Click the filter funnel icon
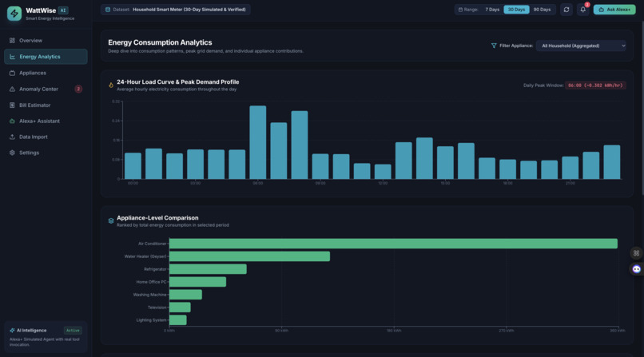The image size is (644, 357). [x=494, y=46]
